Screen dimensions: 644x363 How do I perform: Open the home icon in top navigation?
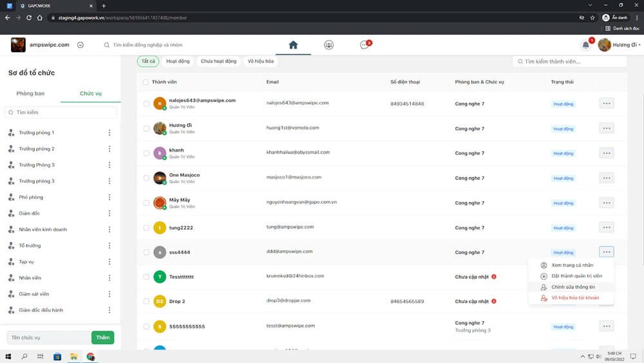pos(293,45)
